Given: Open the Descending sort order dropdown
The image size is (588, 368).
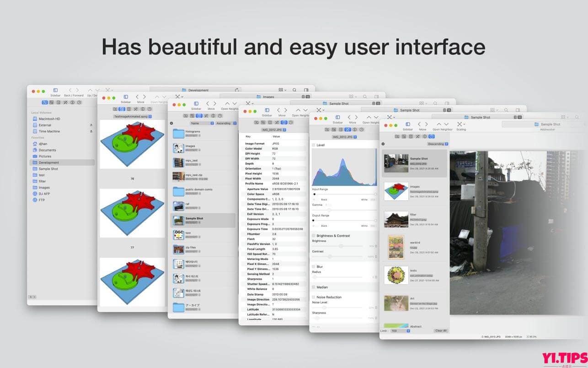Looking at the screenshot, I should coord(447,144).
